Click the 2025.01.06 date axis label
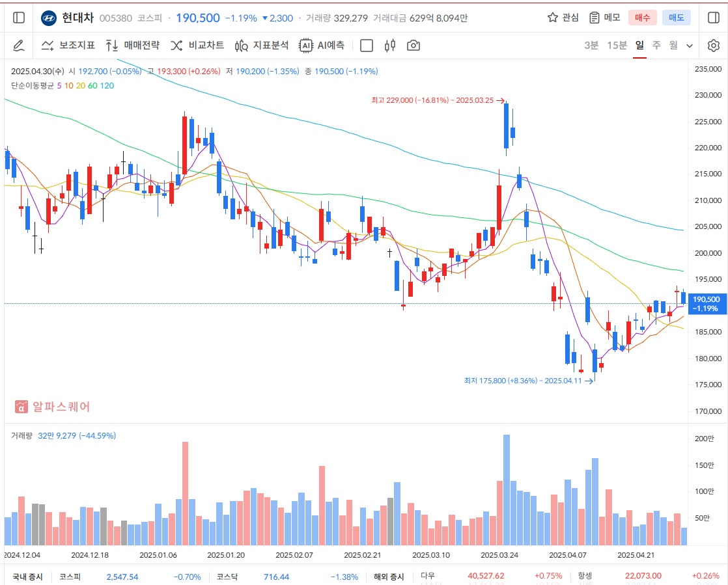 click(158, 555)
